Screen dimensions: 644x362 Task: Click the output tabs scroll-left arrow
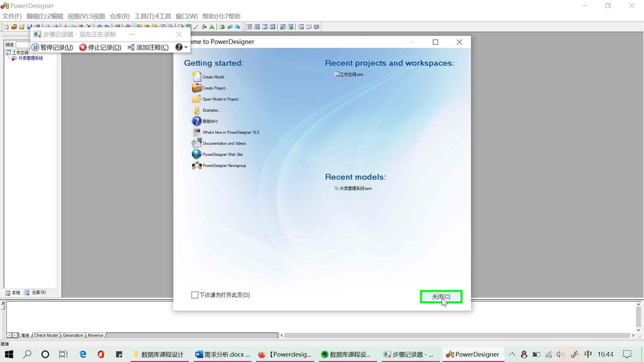tap(9, 335)
